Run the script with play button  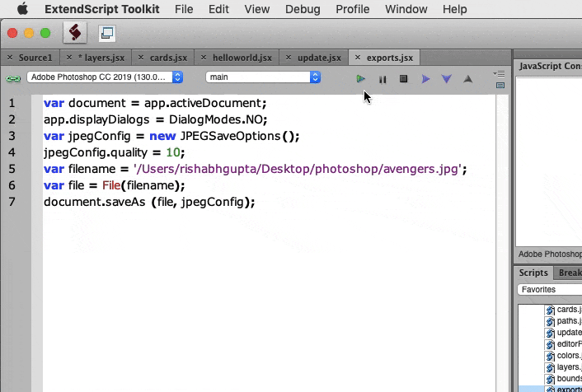coord(361,78)
